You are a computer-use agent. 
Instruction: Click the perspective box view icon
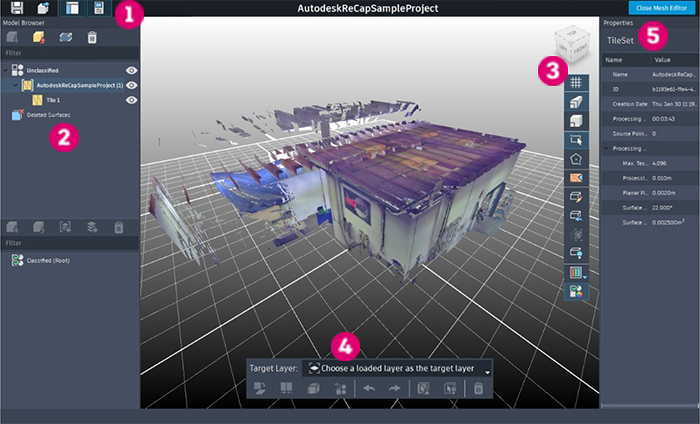576,102
